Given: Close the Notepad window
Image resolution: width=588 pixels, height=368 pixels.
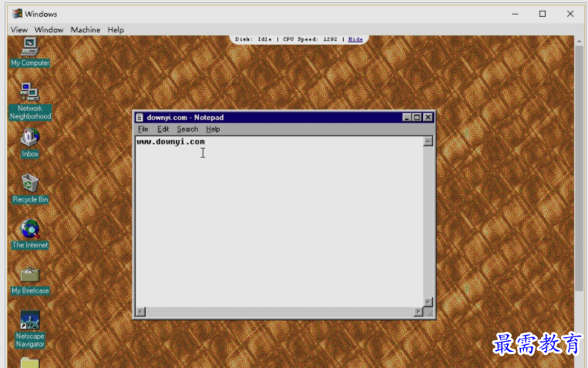Looking at the screenshot, I should [428, 117].
